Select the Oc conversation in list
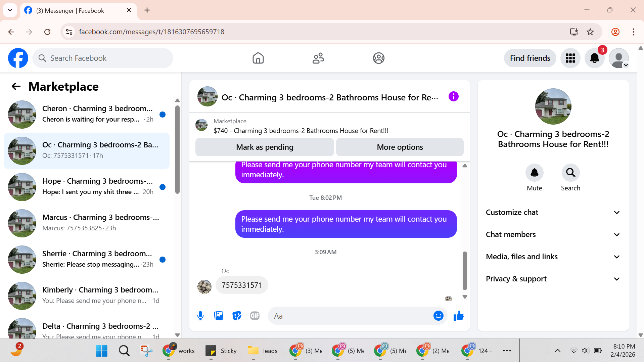644x362 pixels. (x=87, y=151)
